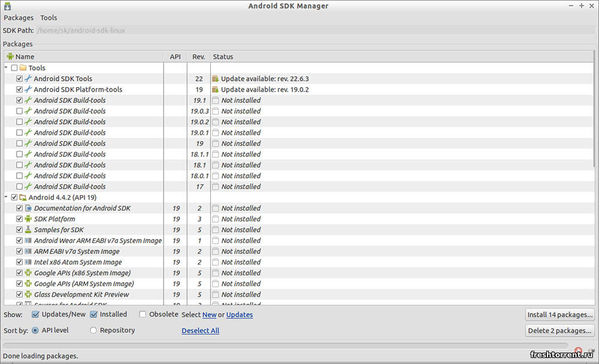Sort by the Name column header
The width and height of the screenshot is (599, 364).
[x=84, y=56]
